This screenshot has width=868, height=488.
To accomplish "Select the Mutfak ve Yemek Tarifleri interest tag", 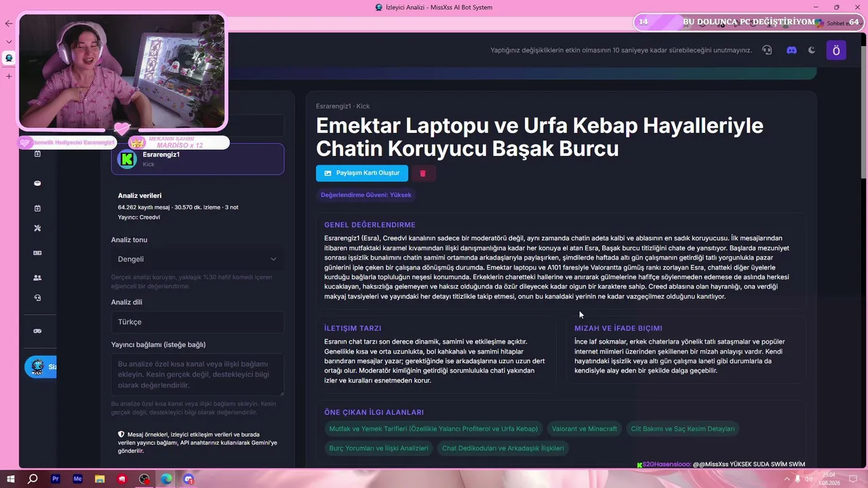I will (x=433, y=428).
